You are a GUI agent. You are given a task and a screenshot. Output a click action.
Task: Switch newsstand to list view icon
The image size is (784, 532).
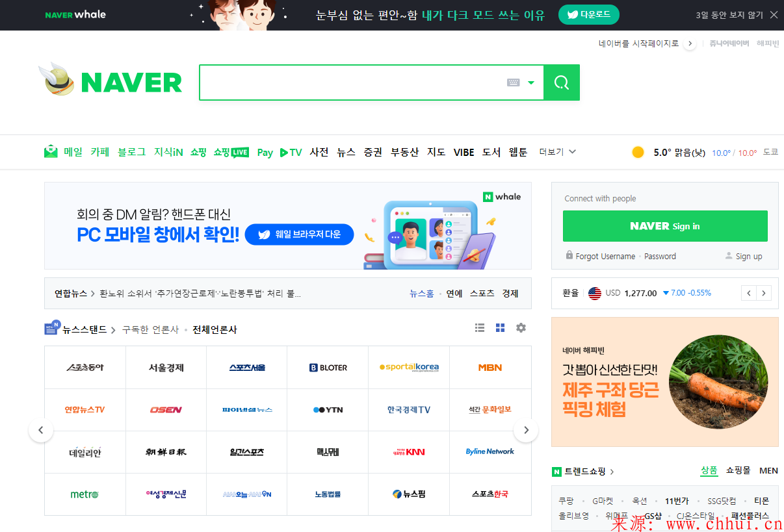pos(480,328)
